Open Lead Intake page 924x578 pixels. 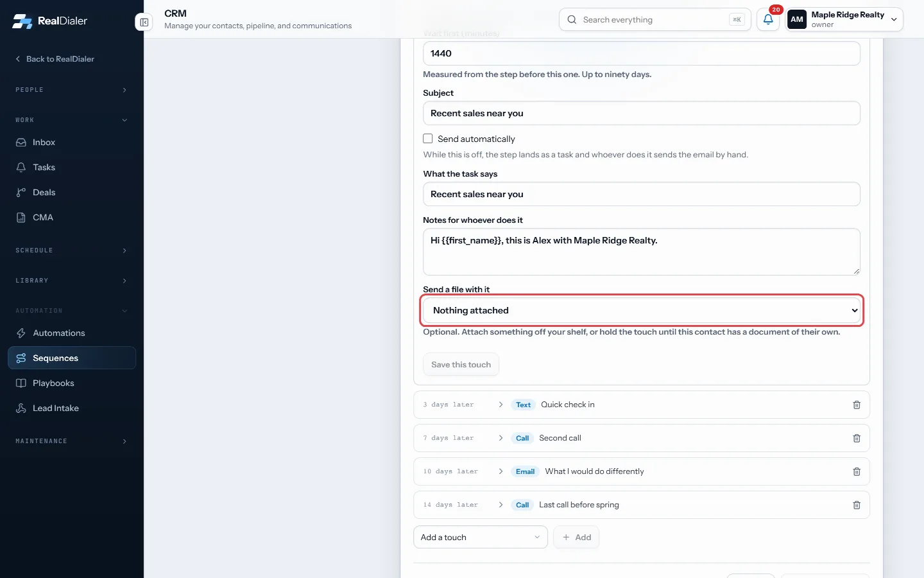pyautogui.click(x=72, y=408)
